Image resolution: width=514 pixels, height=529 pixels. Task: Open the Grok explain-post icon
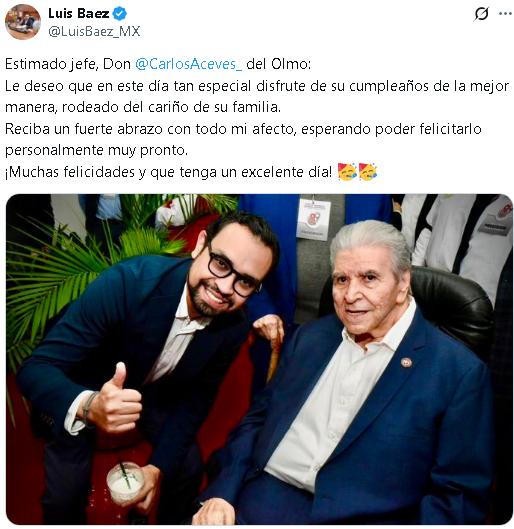(481, 14)
